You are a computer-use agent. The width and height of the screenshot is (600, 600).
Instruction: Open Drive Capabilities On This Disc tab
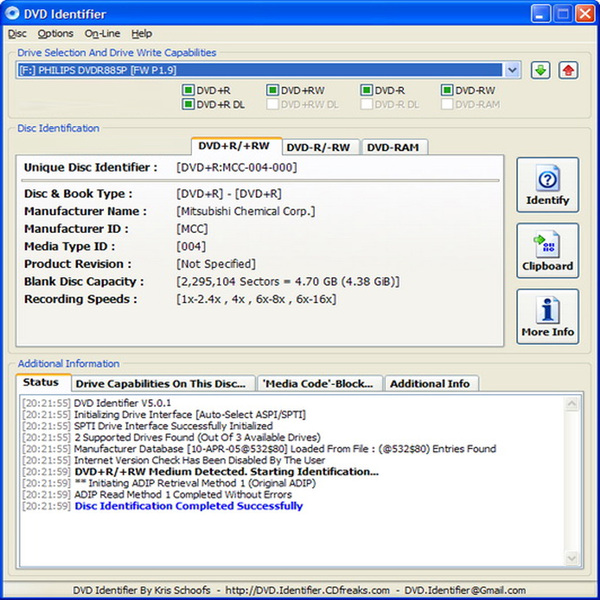pos(163,383)
